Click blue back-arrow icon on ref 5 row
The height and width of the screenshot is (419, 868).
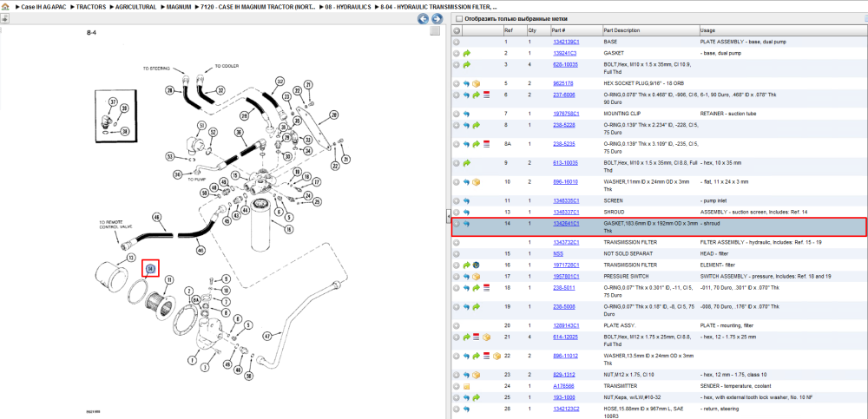[x=467, y=83]
